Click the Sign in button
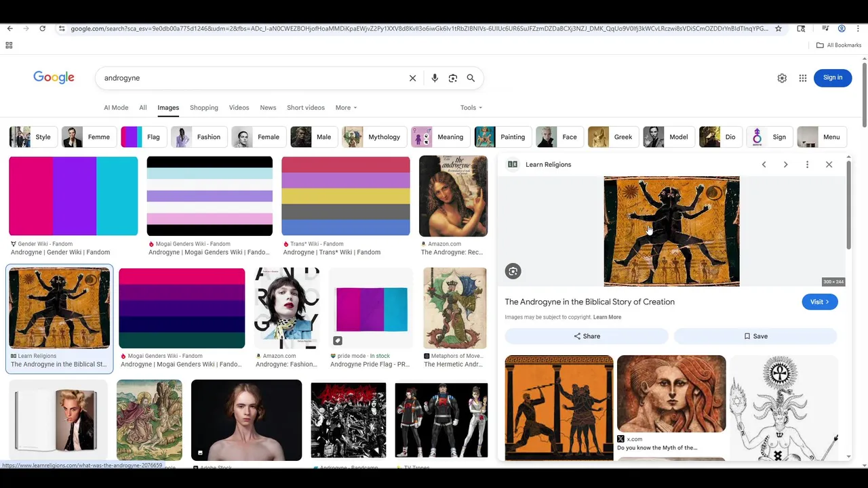The width and height of the screenshot is (868, 488). click(x=833, y=78)
